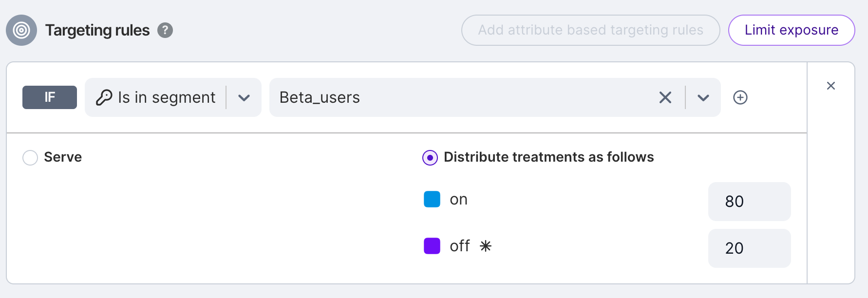Expand the Is in segment dropdown

pyautogui.click(x=244, y=98)
